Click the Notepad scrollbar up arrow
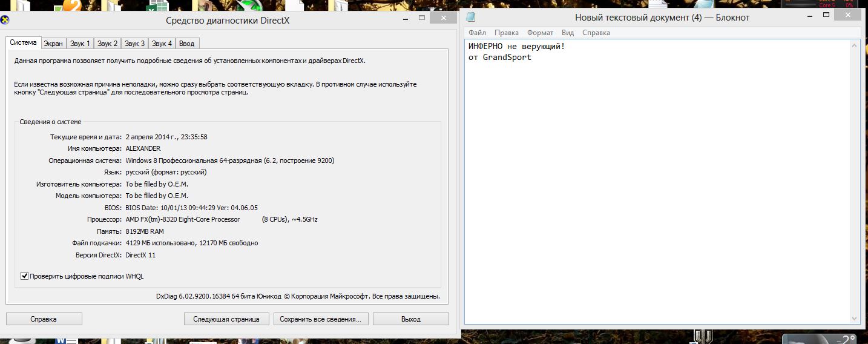Viewport: 868px width, 344px height. tap(855, 45)
